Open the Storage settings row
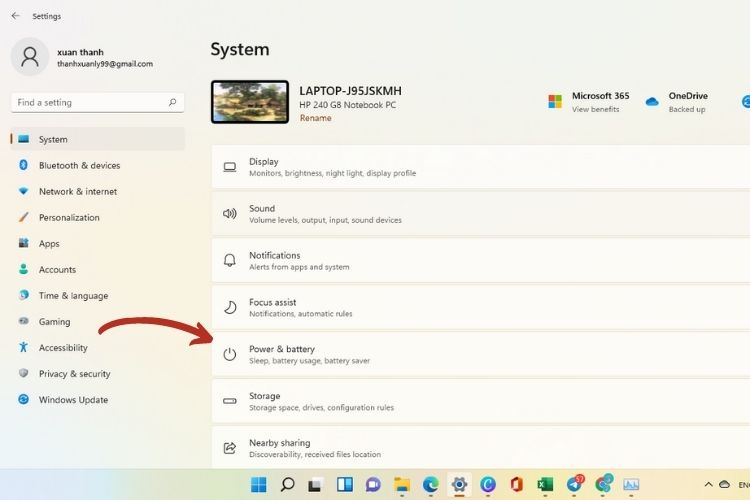This screenshot has width=750, height=500. point(481,401)
